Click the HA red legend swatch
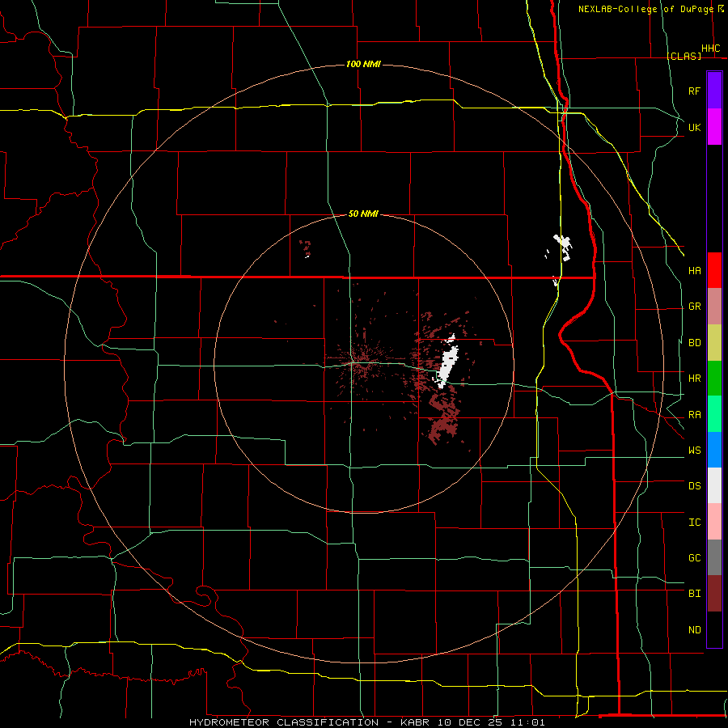Image resolution: width=728 pixels, height=728 pixels. point(714,270)
